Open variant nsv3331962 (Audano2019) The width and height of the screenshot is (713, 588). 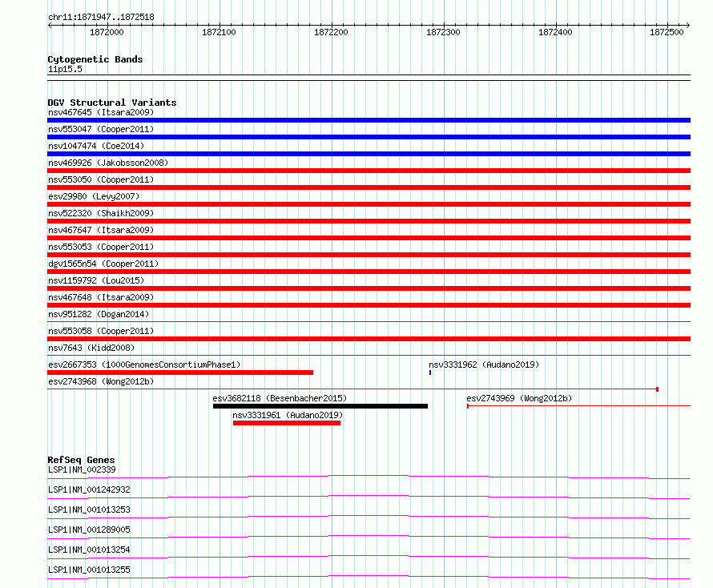point(484,364)
